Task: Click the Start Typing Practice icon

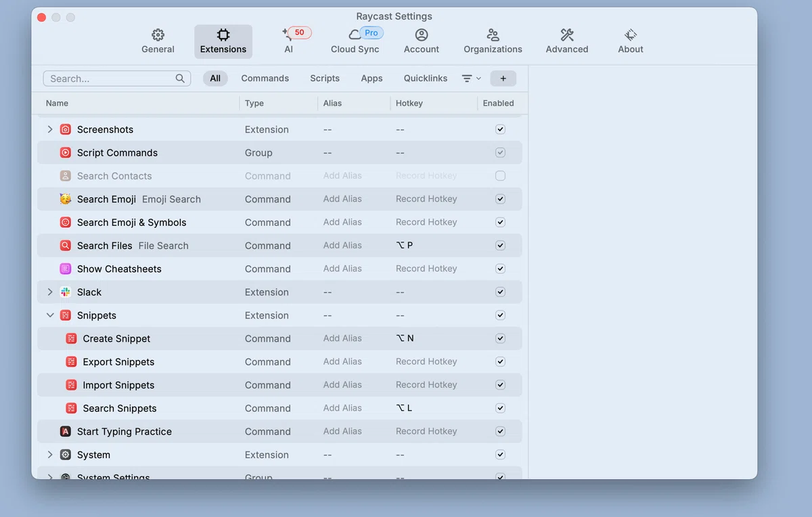Action: click(x=66, y=432)
